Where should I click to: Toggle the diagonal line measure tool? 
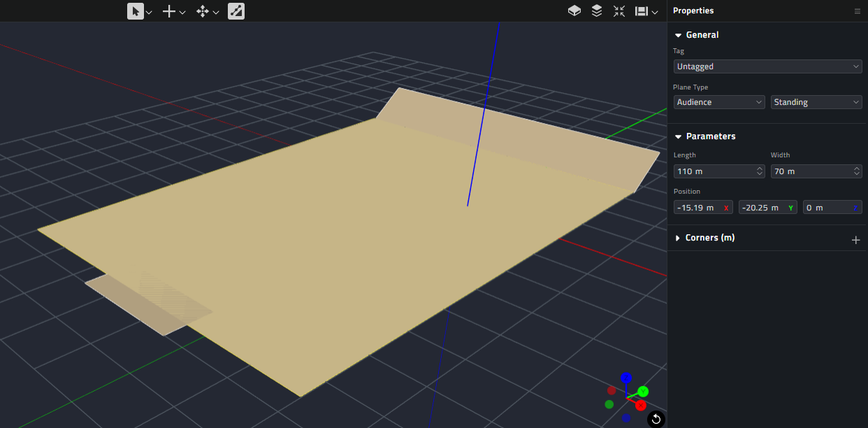(x=236, y=11)
